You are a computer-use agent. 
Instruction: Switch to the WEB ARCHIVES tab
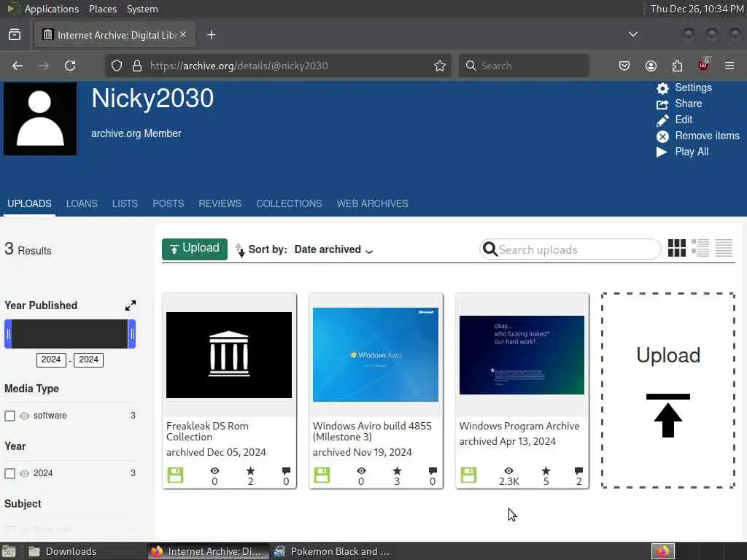[x=373, y=204]
